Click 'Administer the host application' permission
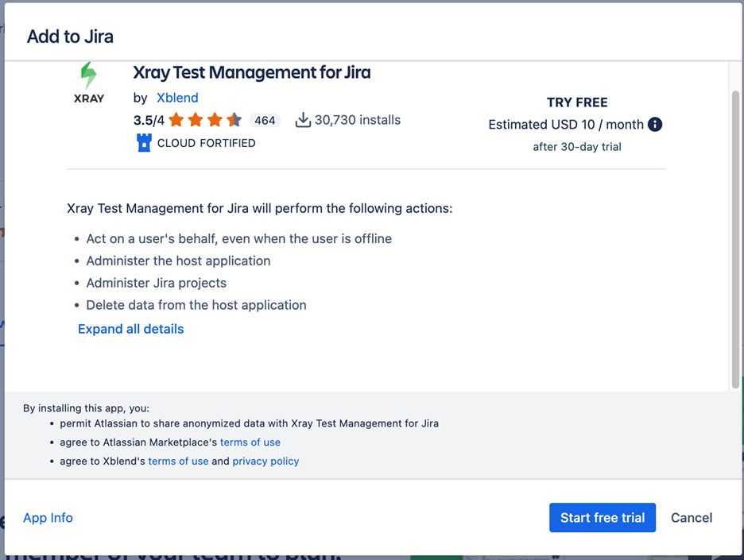The image size is (744, 560). pos(178,261)
